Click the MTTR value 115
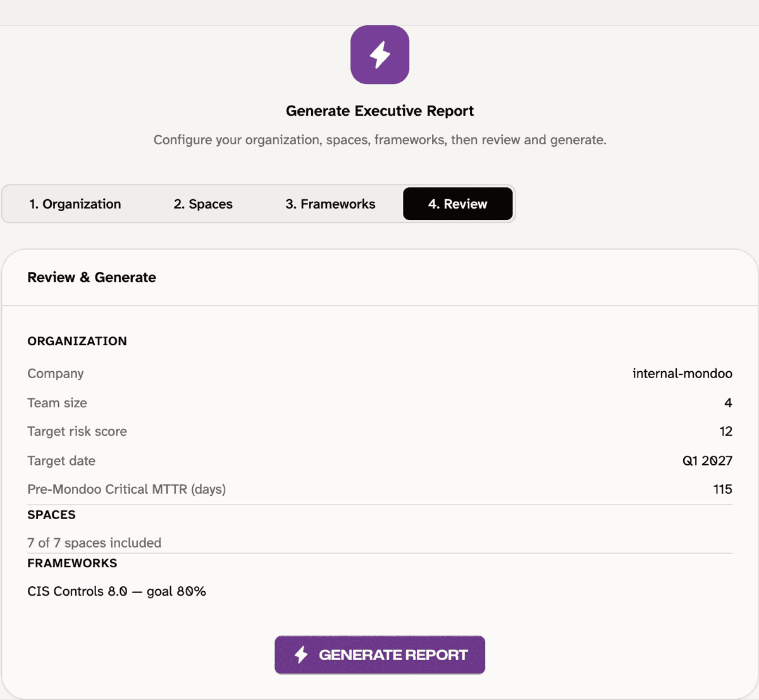Image resolution: width=759 pixels, height=700 pixels. point(722,489)
